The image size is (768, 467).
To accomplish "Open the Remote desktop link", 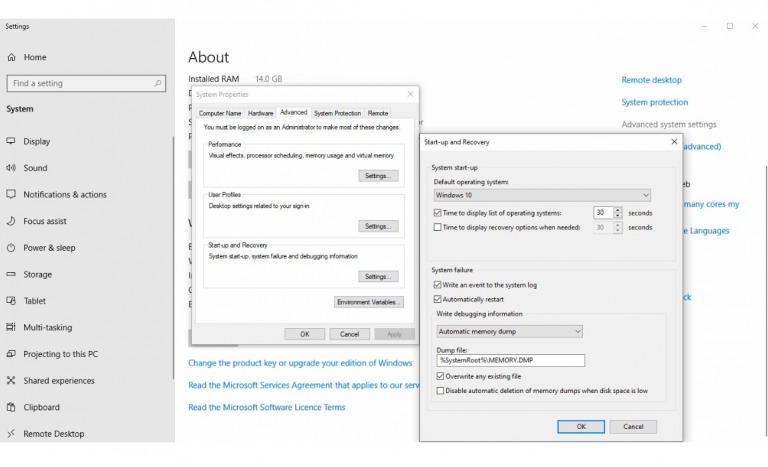I will pyautogui.click(x=651, y=80).
